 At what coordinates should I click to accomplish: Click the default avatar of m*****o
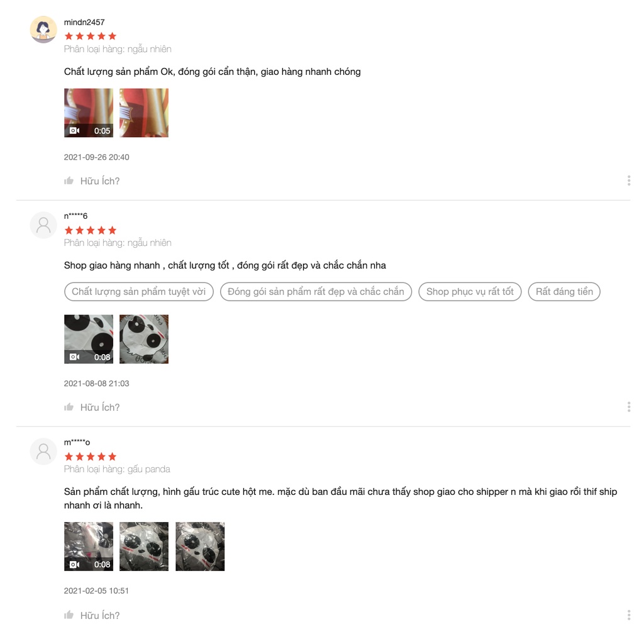tap(43, 452)
